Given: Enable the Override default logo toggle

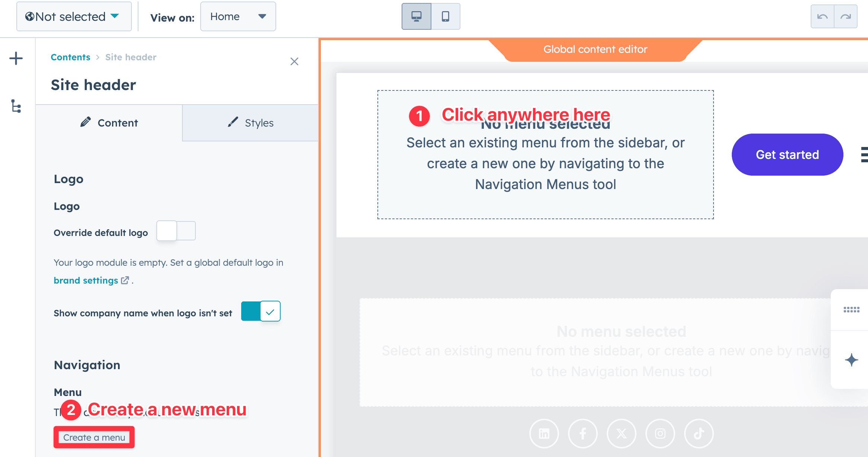Looking at the screenshot, I should point(176,231).
